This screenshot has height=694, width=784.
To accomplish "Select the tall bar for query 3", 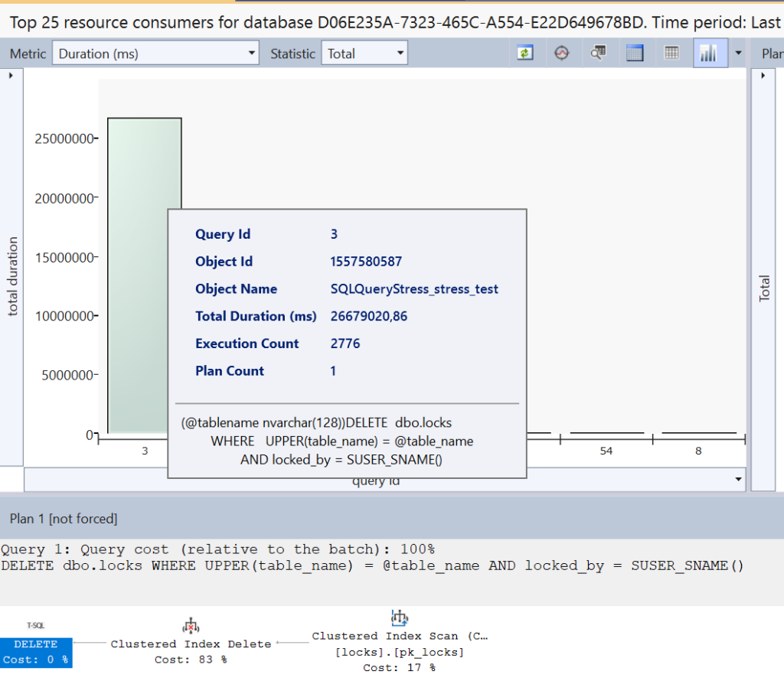I will (x=145, y=275).
